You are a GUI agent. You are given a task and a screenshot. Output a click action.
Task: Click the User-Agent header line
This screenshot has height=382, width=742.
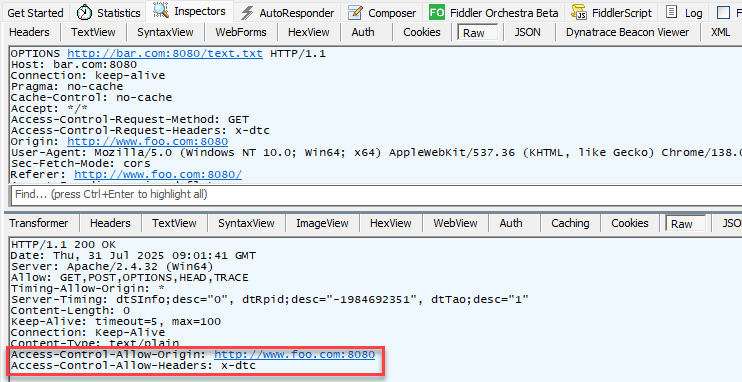pos(376,152)
